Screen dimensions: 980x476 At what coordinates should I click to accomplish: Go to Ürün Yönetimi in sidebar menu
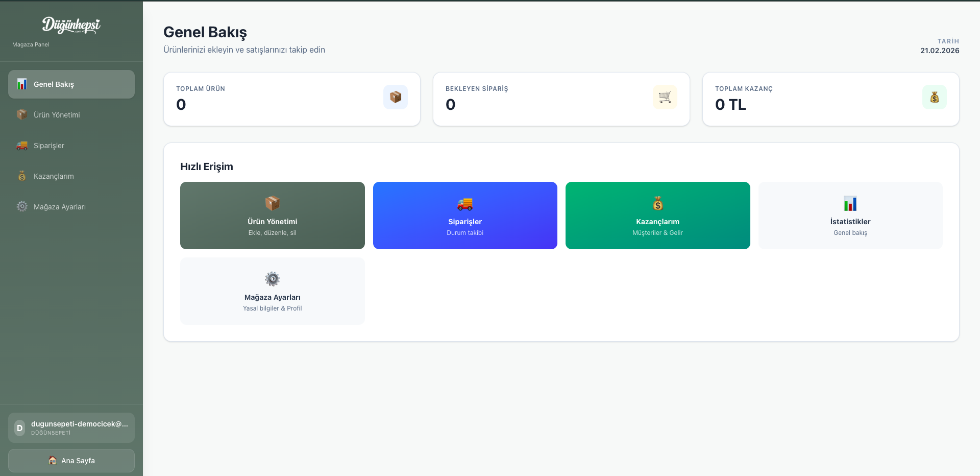[x=57, y=115]
